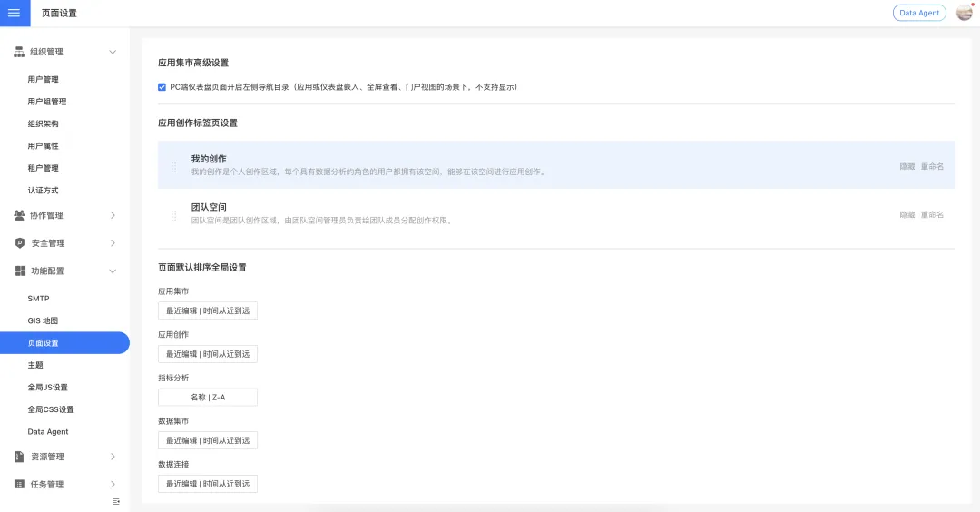Click the hamburger menu icon
The image size is (980, 512).
tap(14, 13)
